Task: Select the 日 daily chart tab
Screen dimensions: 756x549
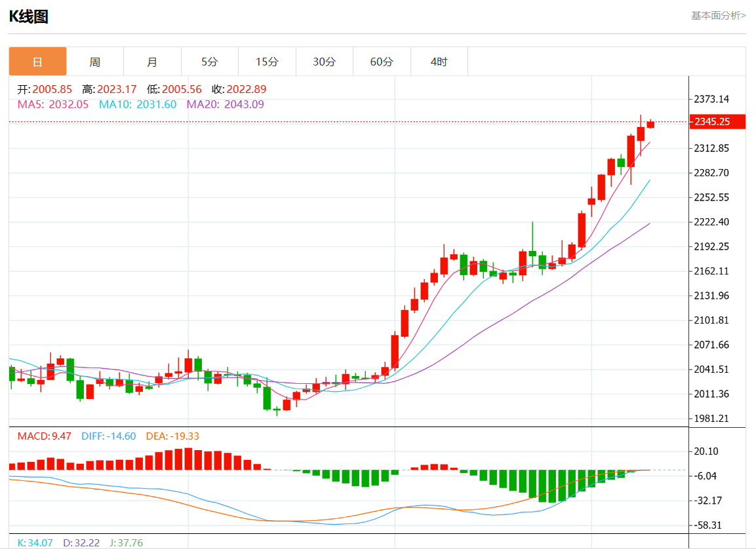Action: tap(37, 62)
